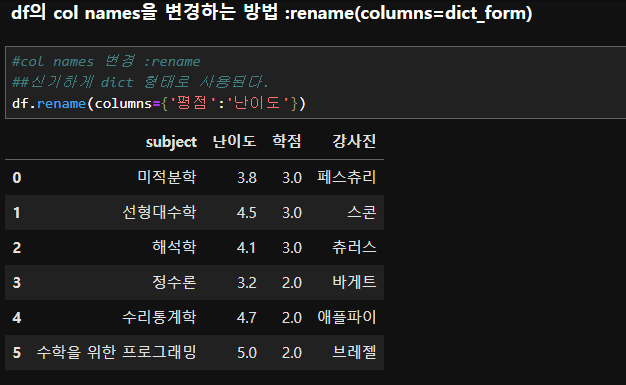Click the '페스츄리' instructor cell
This screenshot has height=385, width=626.
(347, 177)
